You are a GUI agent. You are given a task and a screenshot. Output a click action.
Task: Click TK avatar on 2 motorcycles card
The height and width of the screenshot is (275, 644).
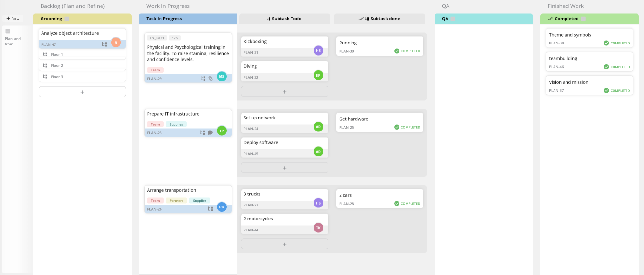(318, 228)
